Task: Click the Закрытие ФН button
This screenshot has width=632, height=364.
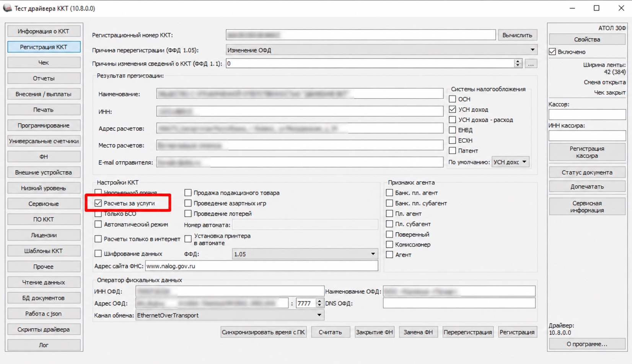Action: pos(375,332)
